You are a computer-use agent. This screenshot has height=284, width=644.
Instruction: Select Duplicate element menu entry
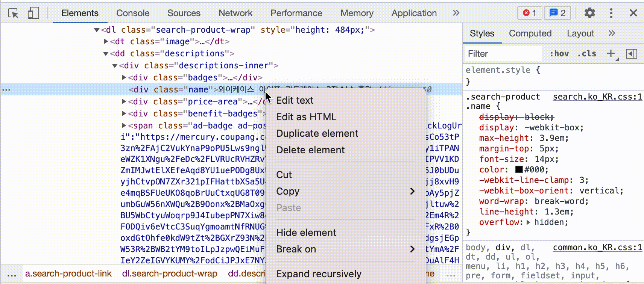[345, 133]
